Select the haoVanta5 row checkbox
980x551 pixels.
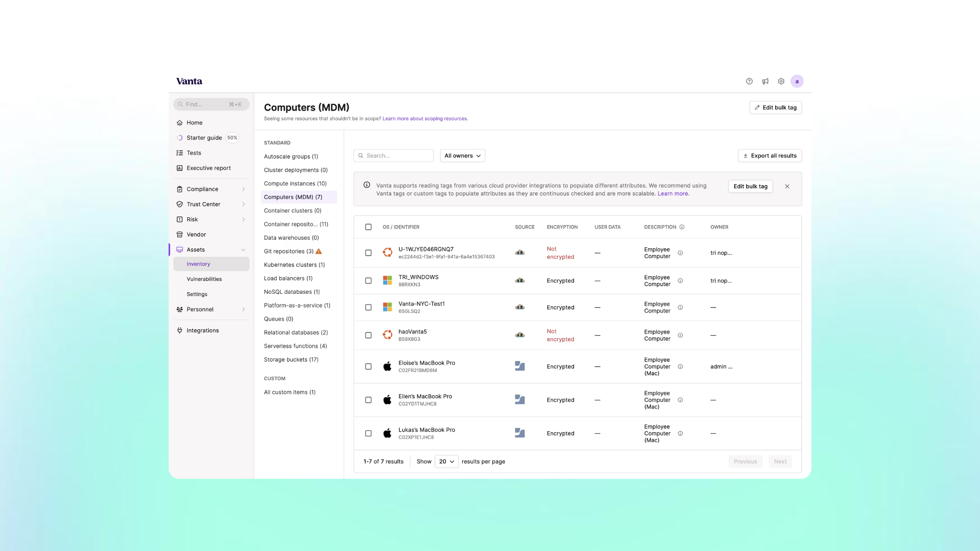tap(368, 335)
